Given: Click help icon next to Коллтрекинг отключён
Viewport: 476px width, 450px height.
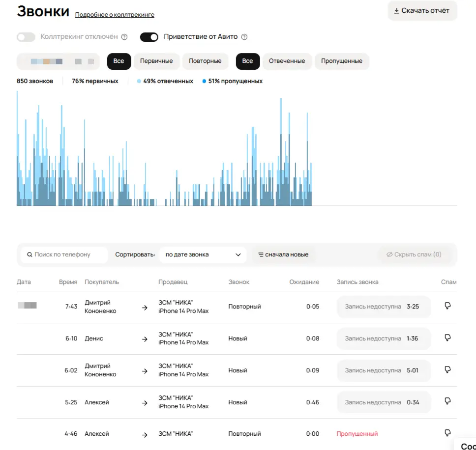Looking at the screenshot, I should pyautogui.click(x=124, y=37).
